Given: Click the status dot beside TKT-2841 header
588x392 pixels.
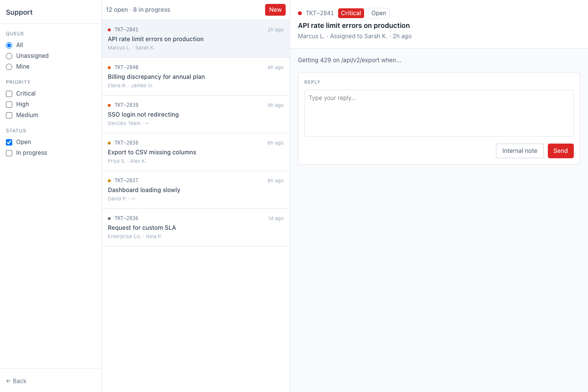Looking at the screenshot, I should (299, 13).
